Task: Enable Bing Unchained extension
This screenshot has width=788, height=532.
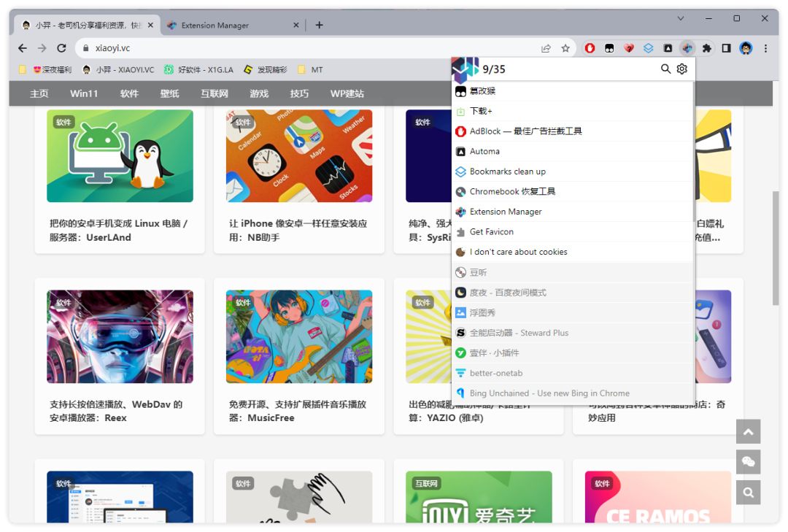Action: [572, 393]
